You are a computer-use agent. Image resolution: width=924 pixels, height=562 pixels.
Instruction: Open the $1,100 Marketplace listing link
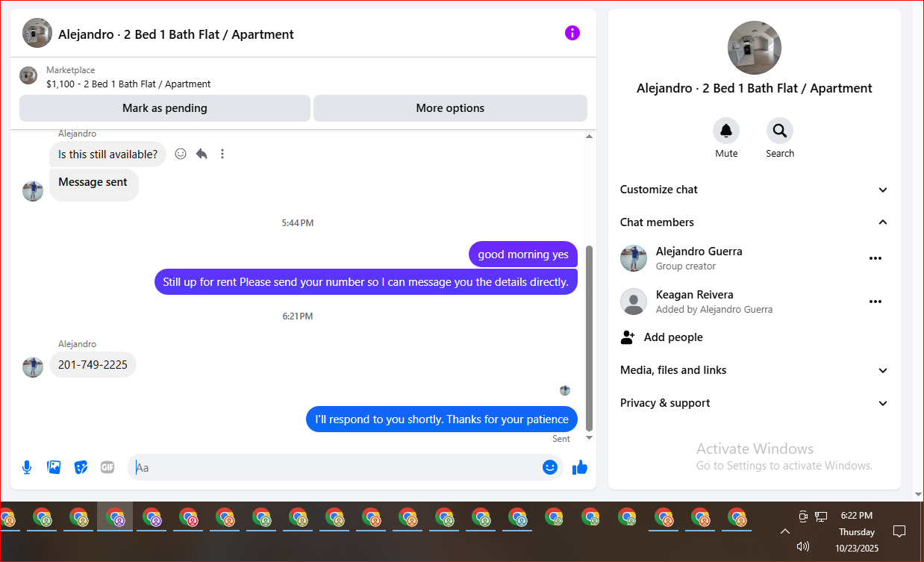point(128,84)
